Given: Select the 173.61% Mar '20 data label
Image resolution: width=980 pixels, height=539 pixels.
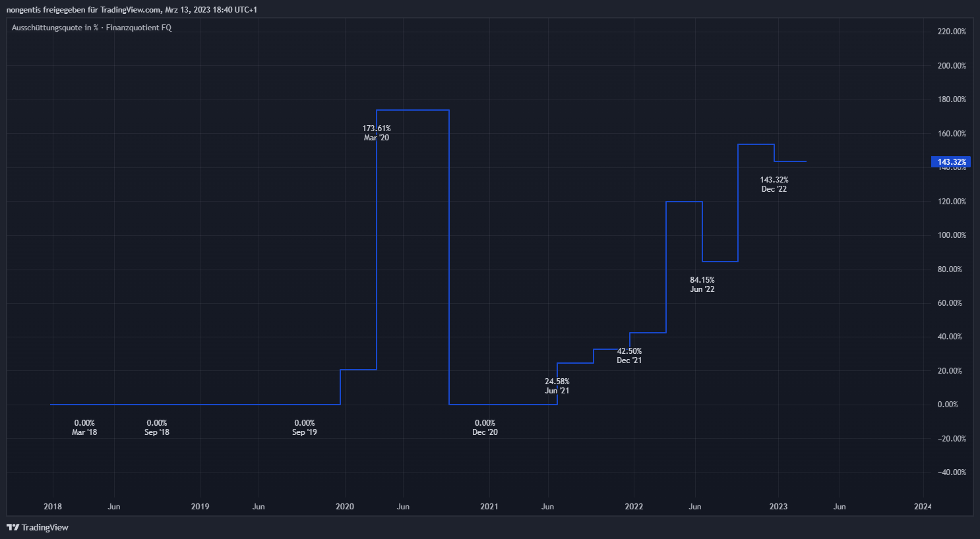Looking at the screenshot, I should pos(377,133).
